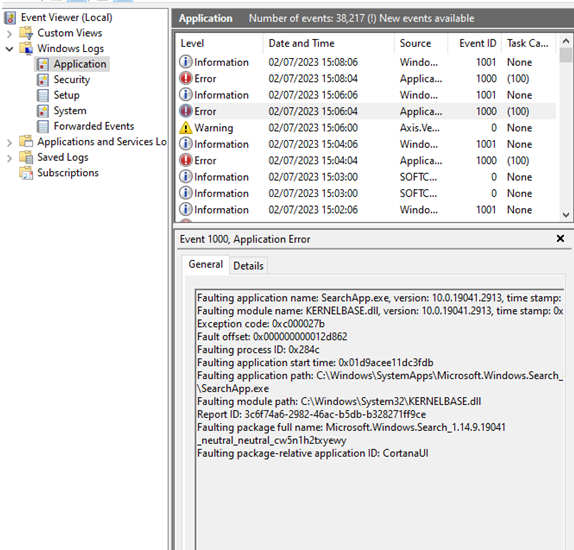Sort events by Date and Time column
This screenshot has height=550, width=574.
pyautogui.click(x=328, y=43)
